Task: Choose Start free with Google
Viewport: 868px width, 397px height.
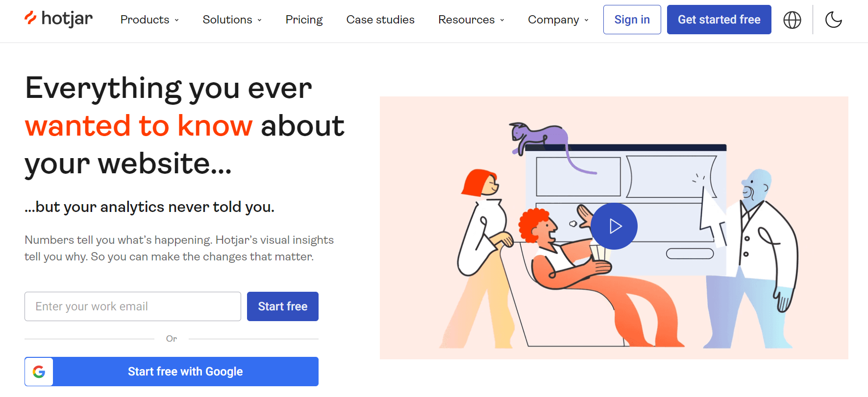Action: point(185,372)
